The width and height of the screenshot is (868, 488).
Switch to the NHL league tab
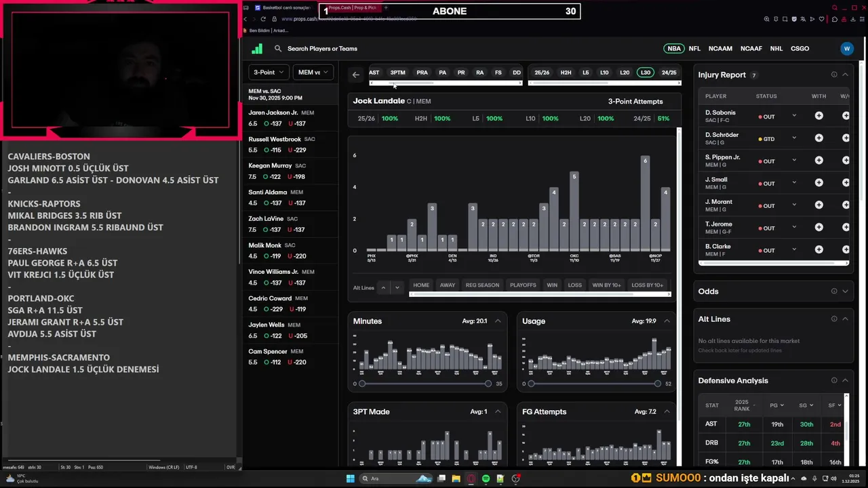click(x=776, y=49)
